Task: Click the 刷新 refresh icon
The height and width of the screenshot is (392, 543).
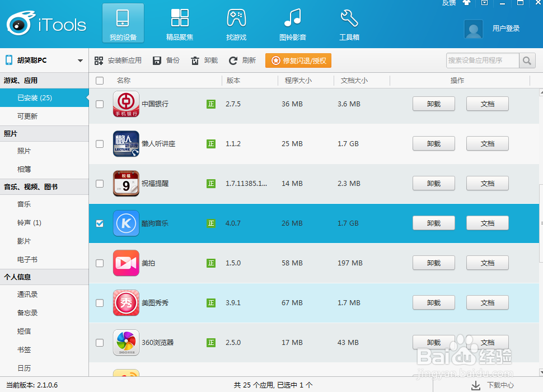Action: [233, 60]
